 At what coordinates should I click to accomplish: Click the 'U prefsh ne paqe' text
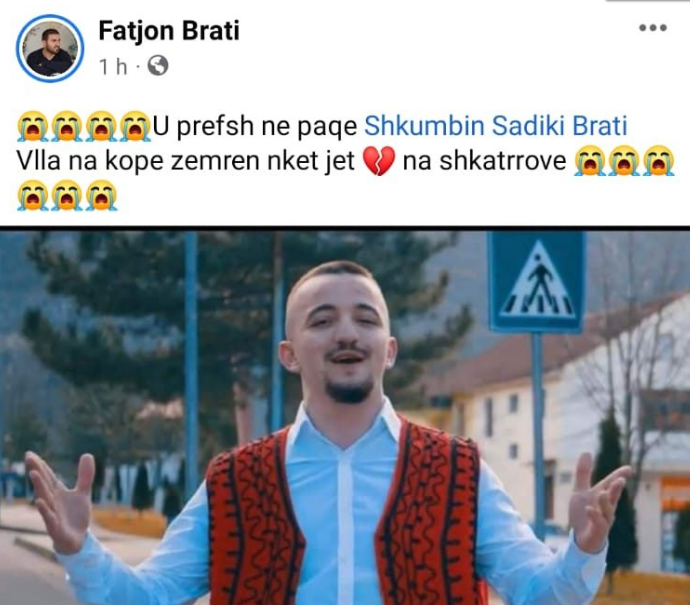pos(255,126)
